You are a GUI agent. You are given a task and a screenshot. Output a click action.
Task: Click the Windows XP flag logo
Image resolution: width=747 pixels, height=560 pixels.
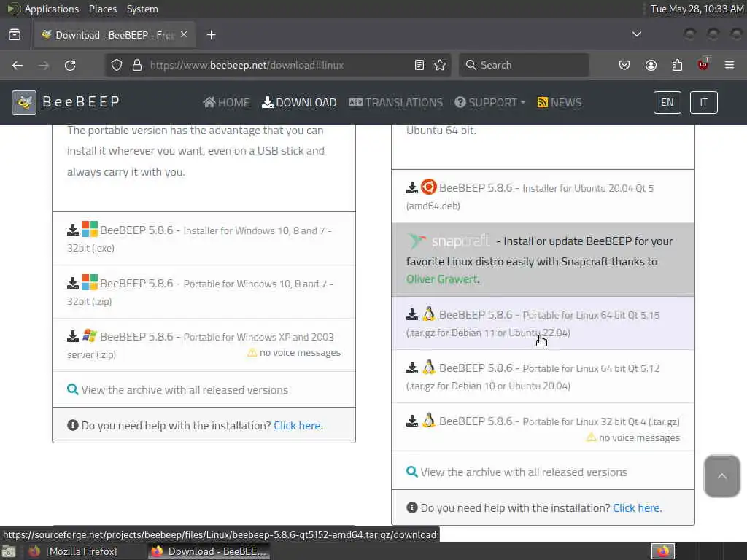(90, 335)
